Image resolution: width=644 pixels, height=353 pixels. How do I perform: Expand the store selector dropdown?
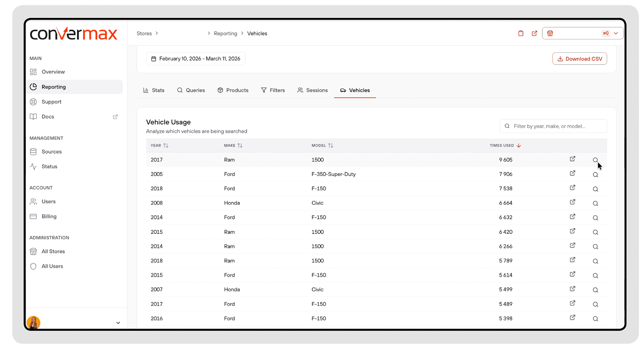coord(616,33)
